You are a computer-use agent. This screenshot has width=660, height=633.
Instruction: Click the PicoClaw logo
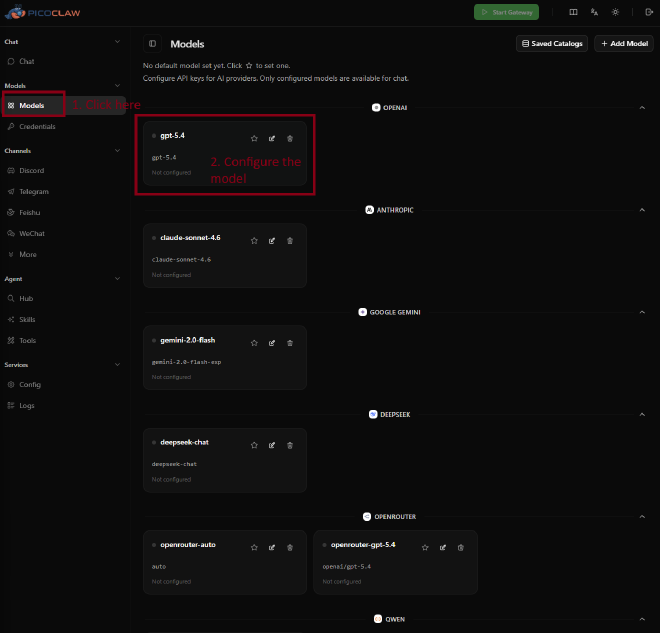[x=42, y=12]
